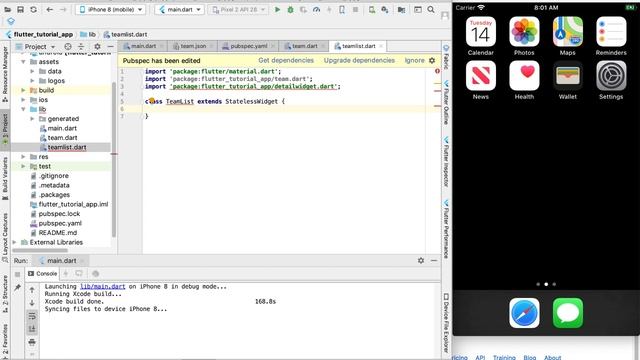Open Project panel gear settings
Screen dimensions: 640x360
pyautogui.click(x=97, y=47)
